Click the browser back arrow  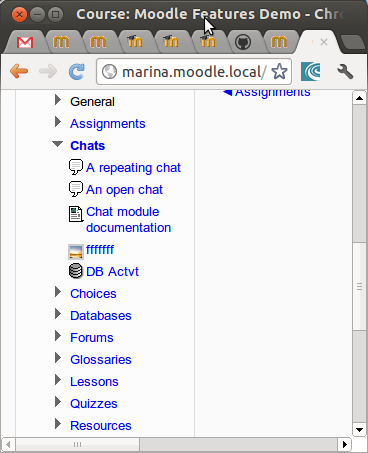[x=19, y=71]
